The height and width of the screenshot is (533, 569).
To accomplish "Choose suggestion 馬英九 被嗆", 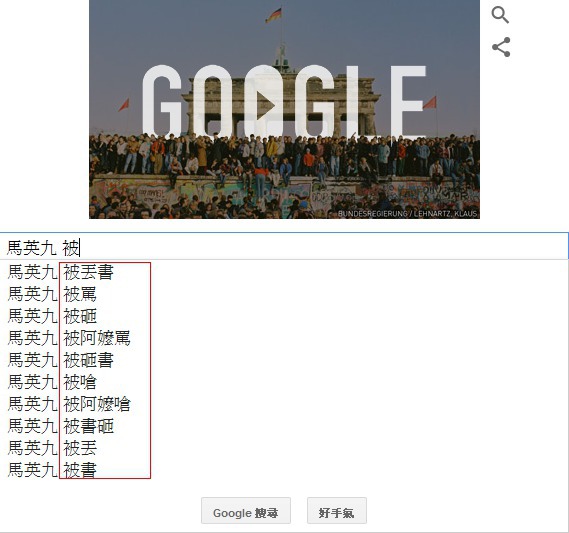I will [x=284, y=382].
